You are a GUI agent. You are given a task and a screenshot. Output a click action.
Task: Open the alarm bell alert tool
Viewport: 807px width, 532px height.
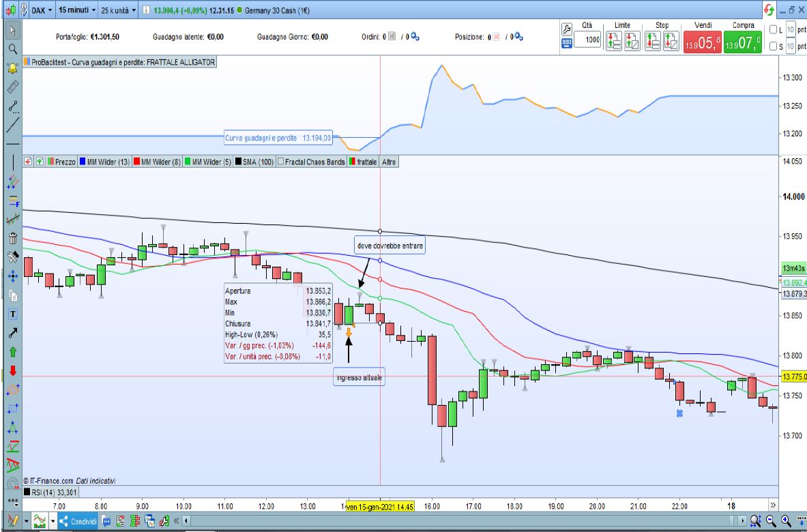coord(13,68)
